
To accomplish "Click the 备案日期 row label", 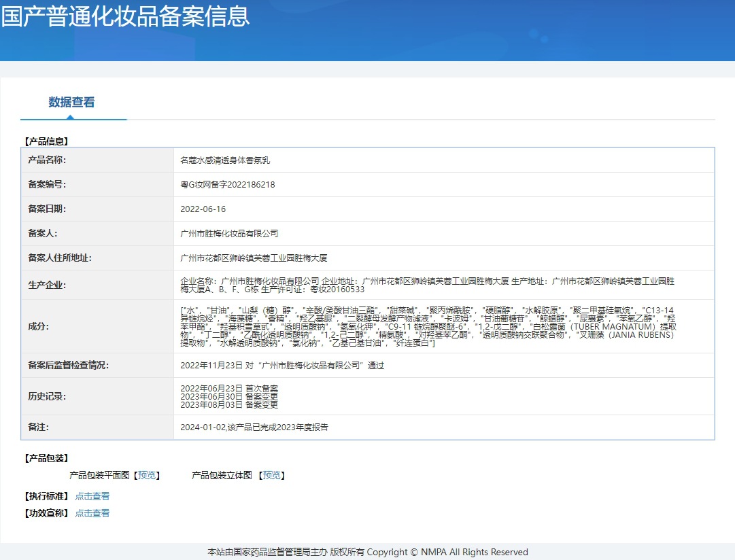I will tap(47, 209).
